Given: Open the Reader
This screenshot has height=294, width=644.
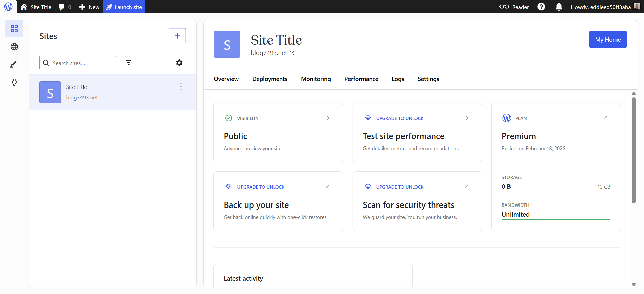Looking at the screenshot, I should [514, 7].
